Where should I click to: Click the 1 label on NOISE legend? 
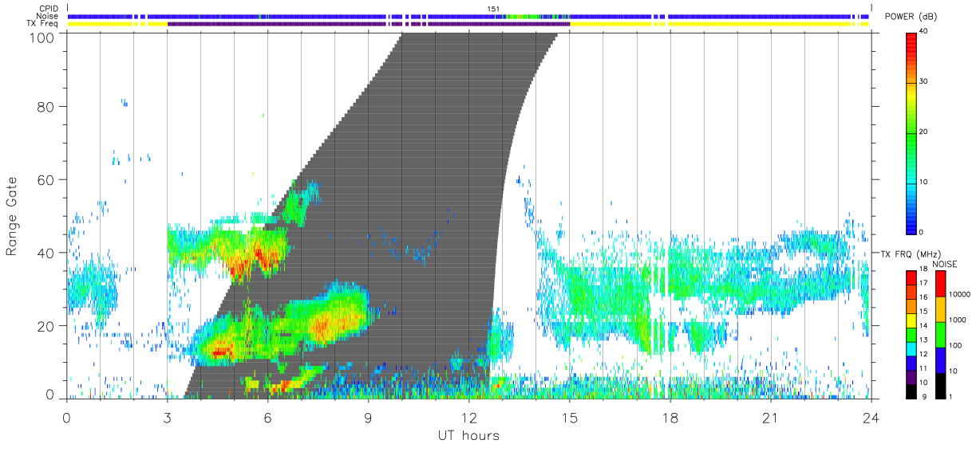[x=950, y=396]
